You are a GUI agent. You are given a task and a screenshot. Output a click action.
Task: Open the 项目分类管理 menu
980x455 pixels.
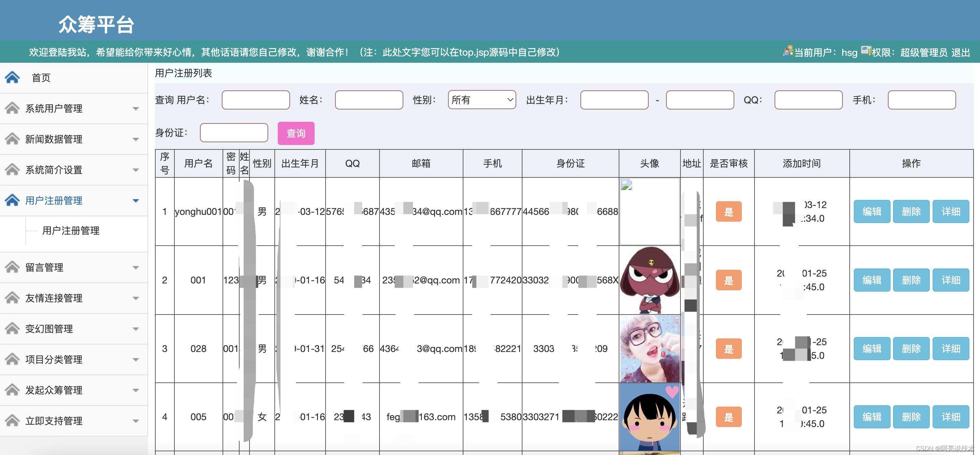54,359
